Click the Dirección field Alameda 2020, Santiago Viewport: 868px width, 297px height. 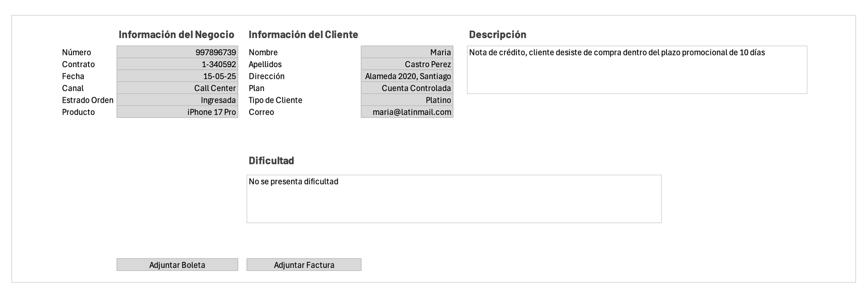pos(407,76)
